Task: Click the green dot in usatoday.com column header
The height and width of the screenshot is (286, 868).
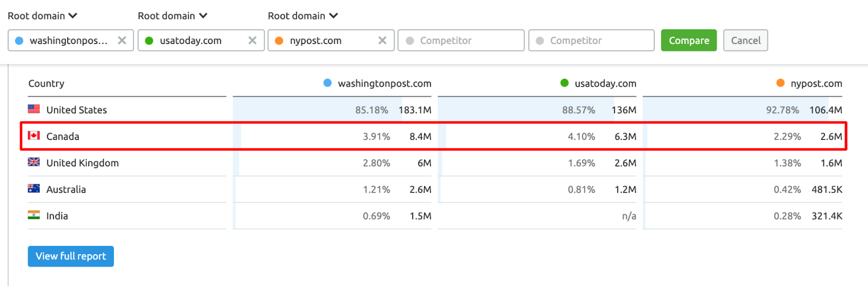Action: pos(564,83)
